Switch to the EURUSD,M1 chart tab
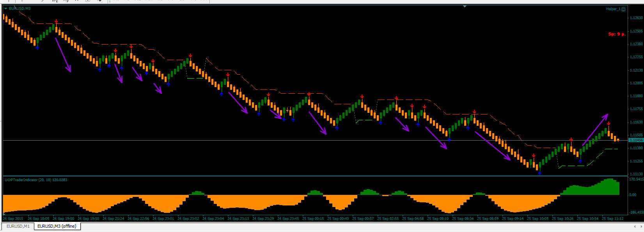644x232 pixels. coord(18,226)
